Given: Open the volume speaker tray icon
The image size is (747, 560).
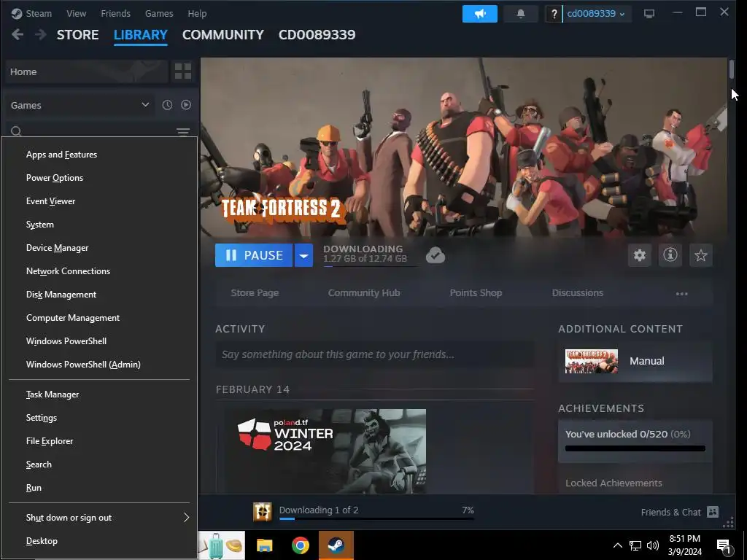Looking at the screenshot, I should [653, 545].
